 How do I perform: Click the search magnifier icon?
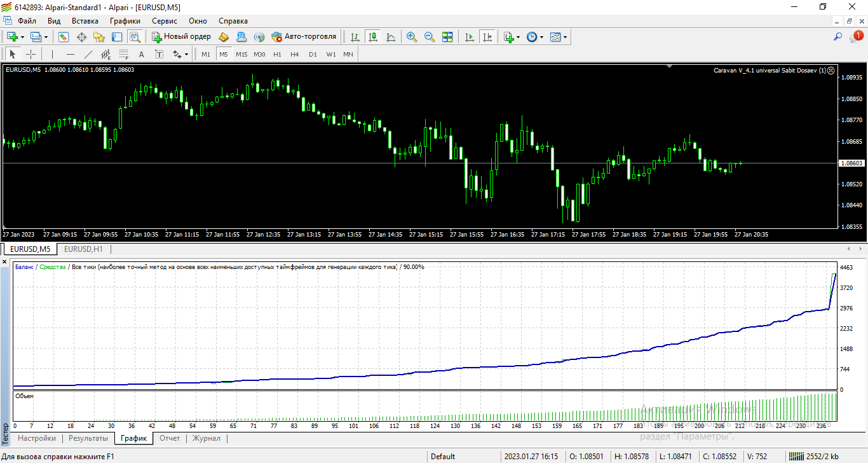point(838,37)
